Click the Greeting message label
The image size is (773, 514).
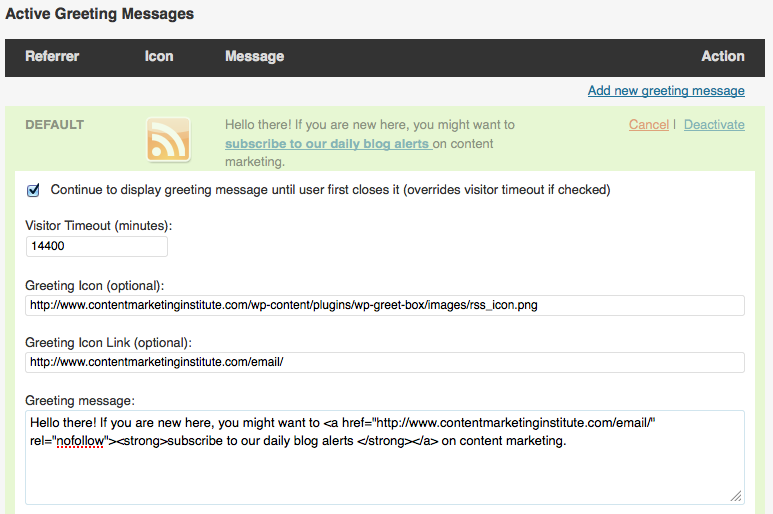(x=80, y=401)
